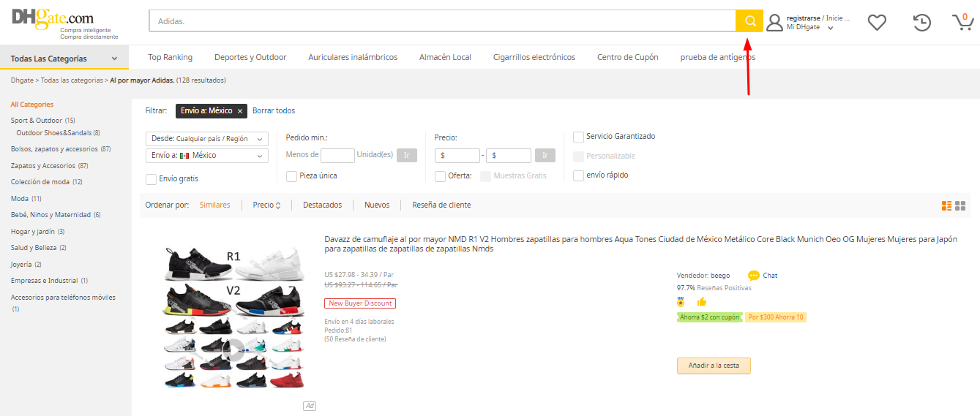Screen dimensions: 980x416
Task: Click the thumbs-up seller badge
Action: click(x=702, y=302)
